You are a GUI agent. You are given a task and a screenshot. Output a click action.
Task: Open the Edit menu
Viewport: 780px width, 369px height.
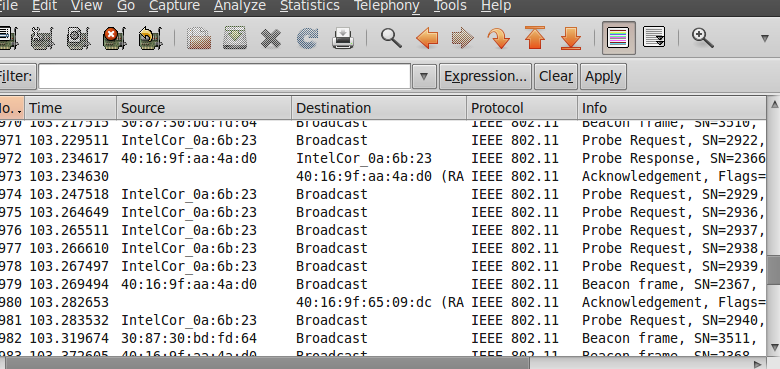[x=44, y=6]
